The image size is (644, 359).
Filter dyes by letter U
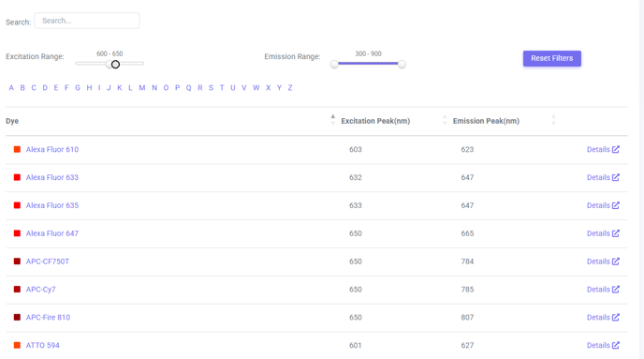(233, 87)
